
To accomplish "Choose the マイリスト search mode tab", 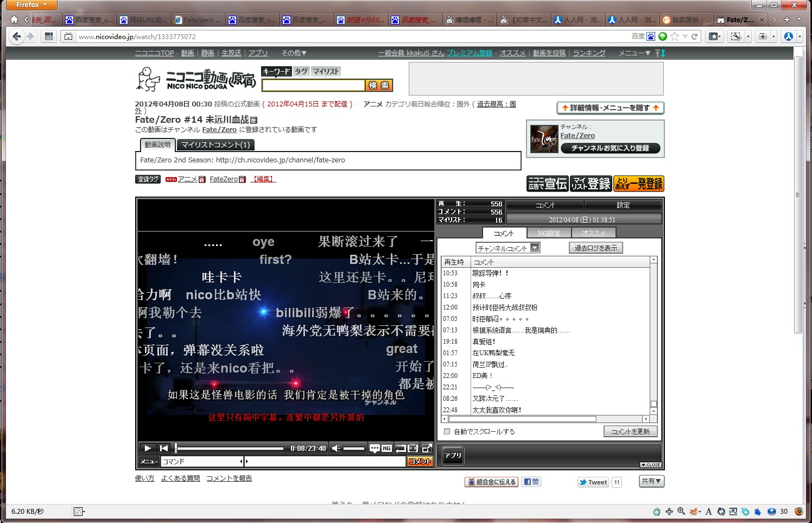I will pos(326,71).
